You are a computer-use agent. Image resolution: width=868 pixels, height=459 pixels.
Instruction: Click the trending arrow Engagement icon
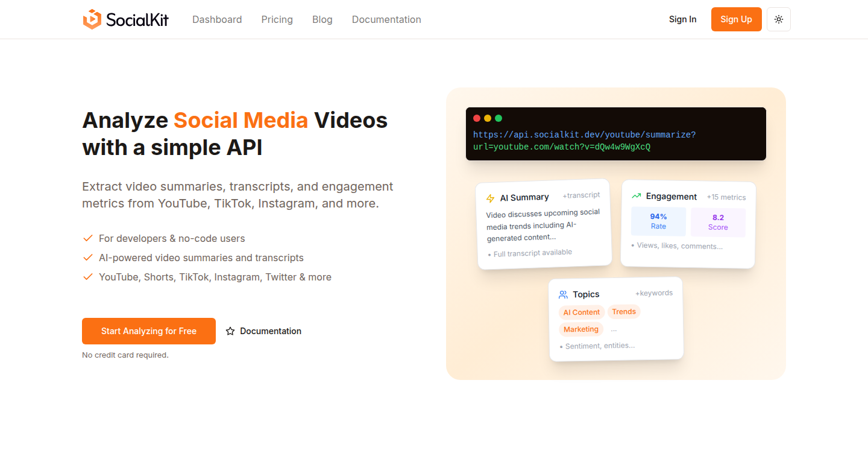[636, 196]
